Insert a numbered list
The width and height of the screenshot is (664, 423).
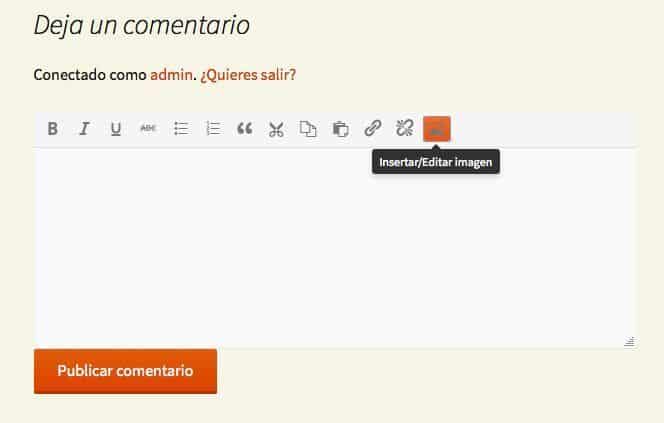click(213, 128)
